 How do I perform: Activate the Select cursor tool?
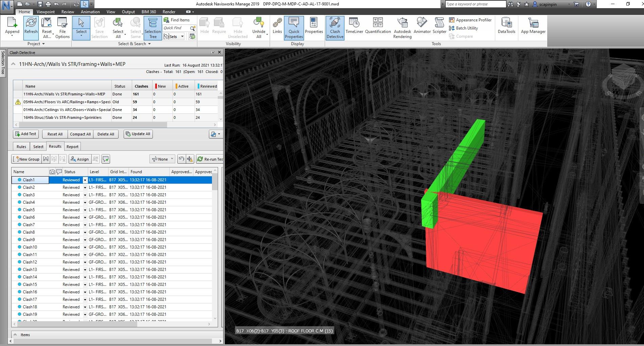click(81, 27)
